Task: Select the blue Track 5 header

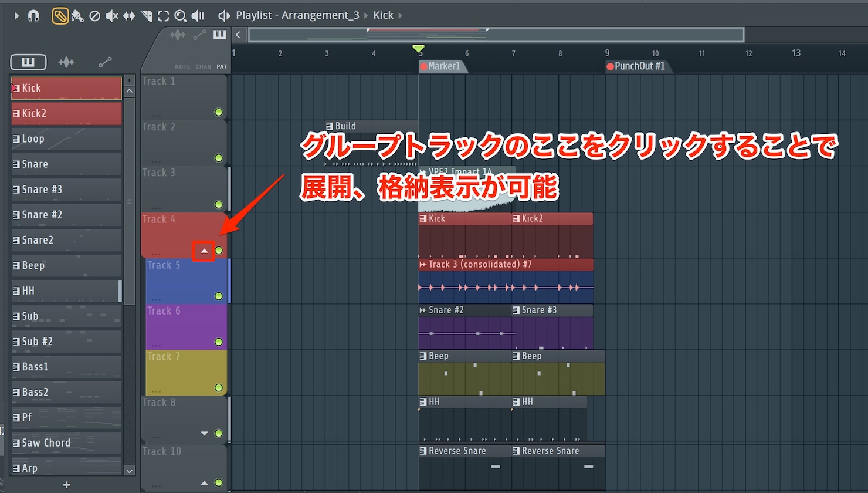Action: (x=186, y=281)
